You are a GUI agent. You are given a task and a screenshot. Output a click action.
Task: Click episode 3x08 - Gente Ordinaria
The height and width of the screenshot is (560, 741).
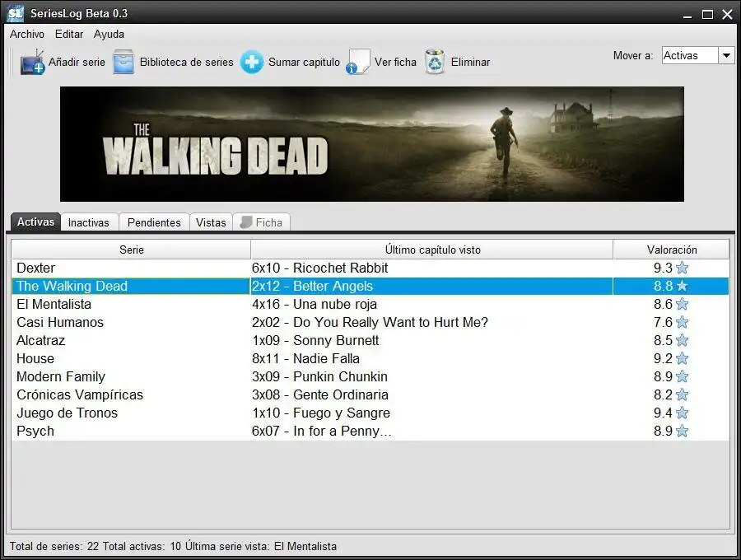pyautogui.click(x=320, y=394)
